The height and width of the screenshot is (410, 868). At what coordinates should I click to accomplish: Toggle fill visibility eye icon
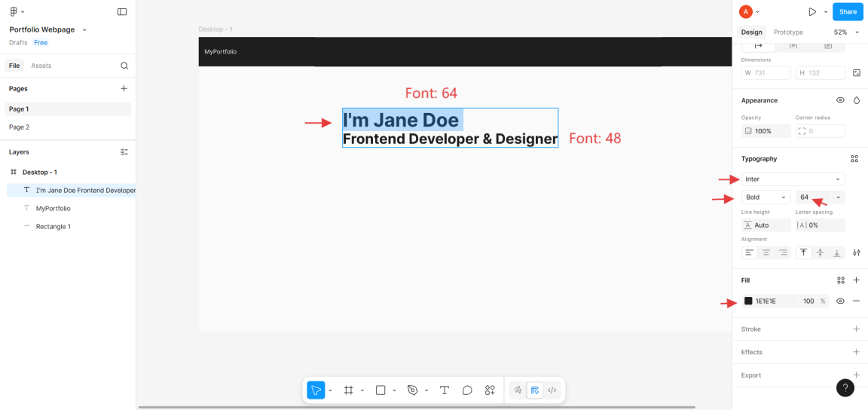tap(840, 301)
